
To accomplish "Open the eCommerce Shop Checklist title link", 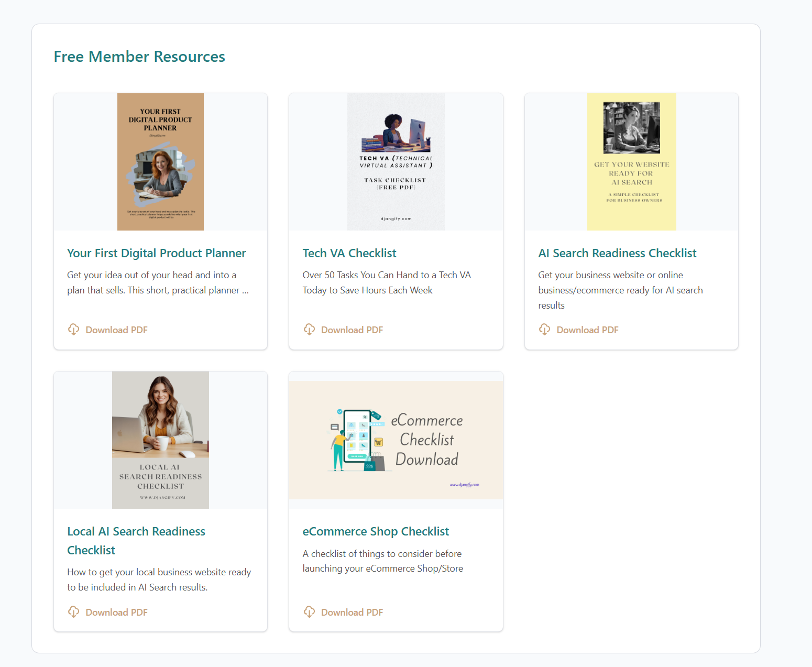I will point(376,531).
